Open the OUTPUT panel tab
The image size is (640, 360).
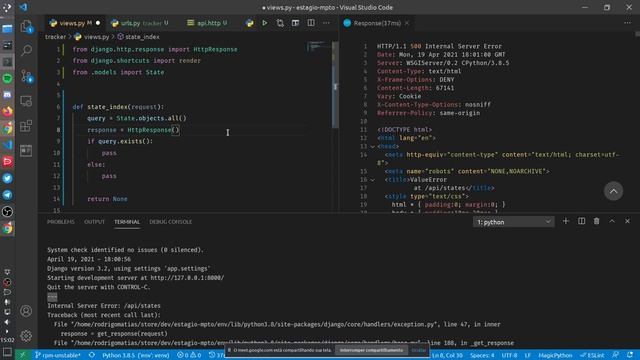point(94,222)
